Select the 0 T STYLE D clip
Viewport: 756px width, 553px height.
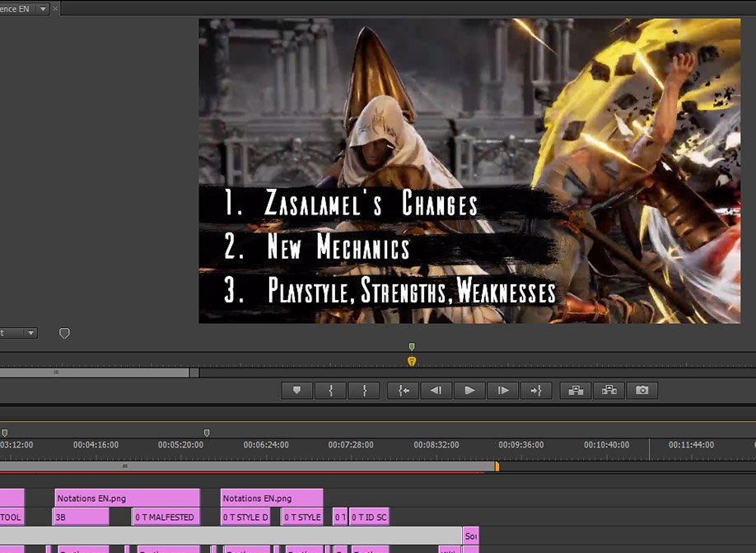point(245,517)
